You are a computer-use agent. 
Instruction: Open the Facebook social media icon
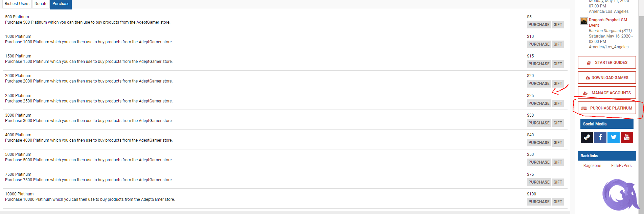[x=600, y=137]
